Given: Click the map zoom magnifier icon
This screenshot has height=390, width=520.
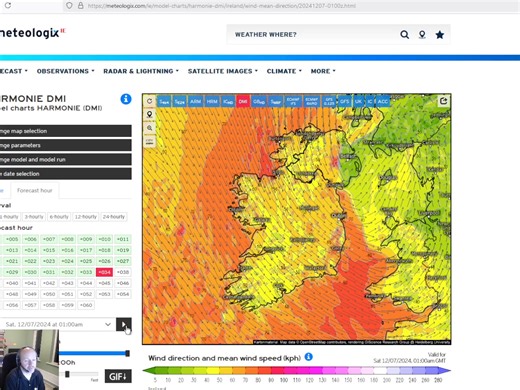Looking at the screenshot, I should click(150, 128).
